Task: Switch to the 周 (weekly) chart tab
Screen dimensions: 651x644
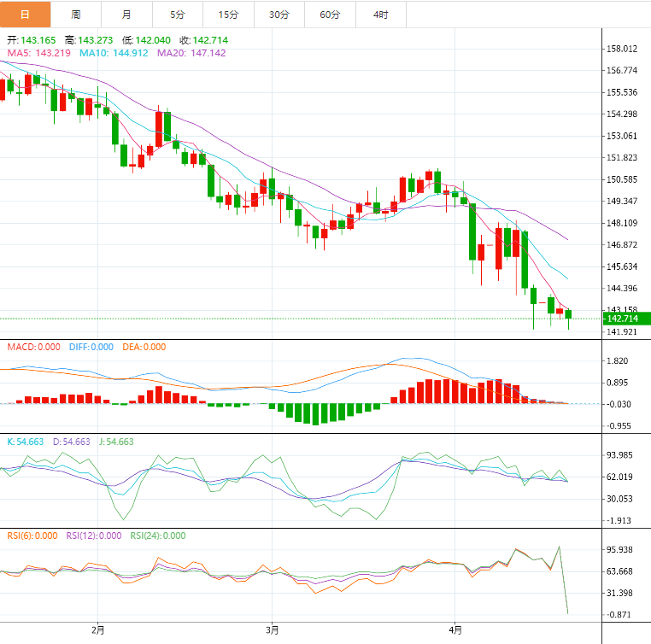Action: point(76,15)
